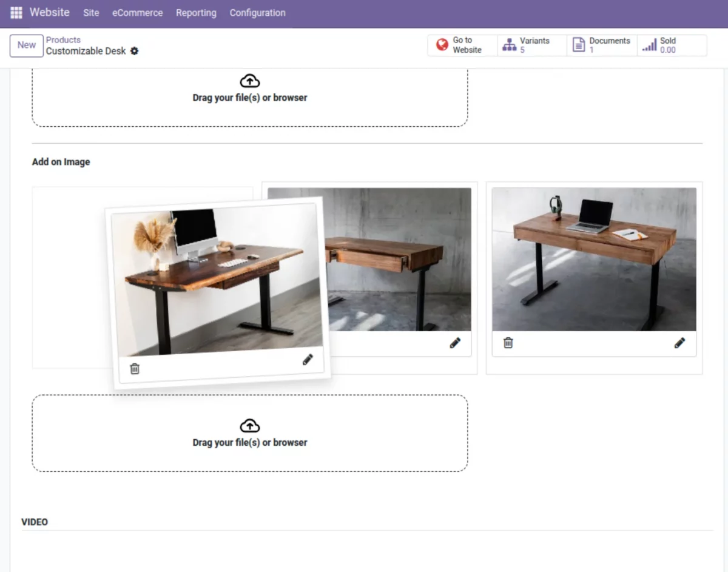Click the gear icon beside Customizable Desk
Screen dimensions: 728x572
[x=135, y=51]
